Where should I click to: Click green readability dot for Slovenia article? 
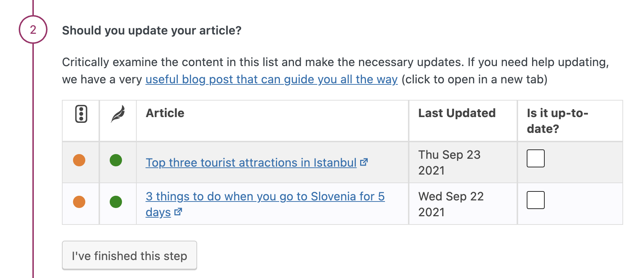(x=116, y=202)
